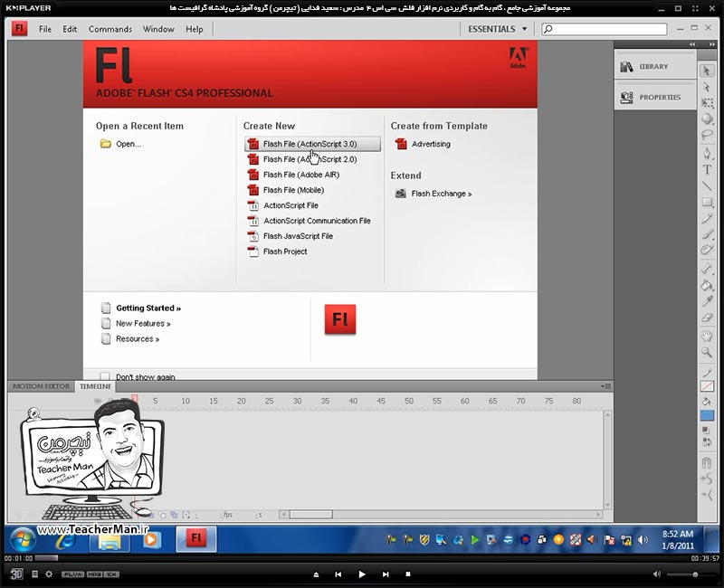The image size is (724, 588).
Task: Click the Black and White colors icon
Action: (706, 431)
